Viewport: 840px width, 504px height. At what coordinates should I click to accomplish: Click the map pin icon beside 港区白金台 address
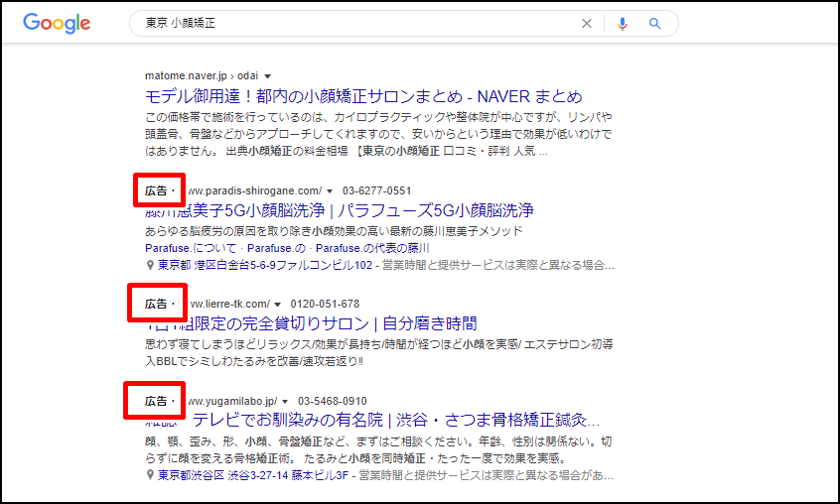150,265
